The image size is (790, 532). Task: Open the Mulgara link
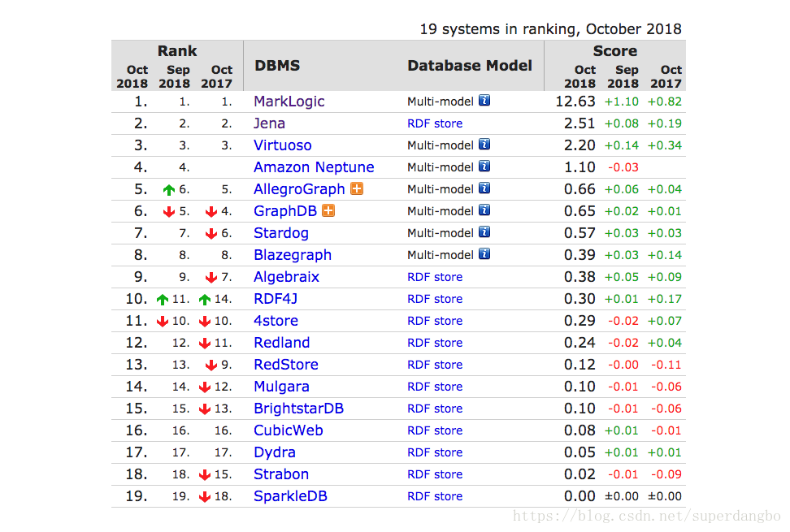tap(282, 387)
